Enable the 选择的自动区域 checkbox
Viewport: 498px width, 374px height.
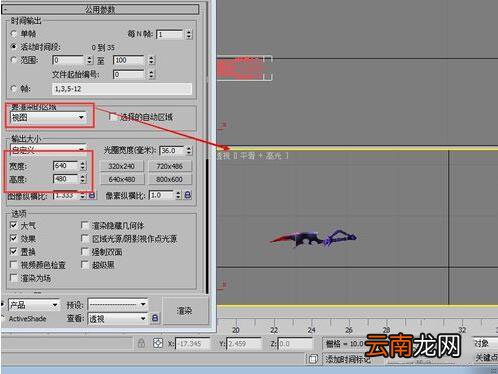(x=113, y=116)
